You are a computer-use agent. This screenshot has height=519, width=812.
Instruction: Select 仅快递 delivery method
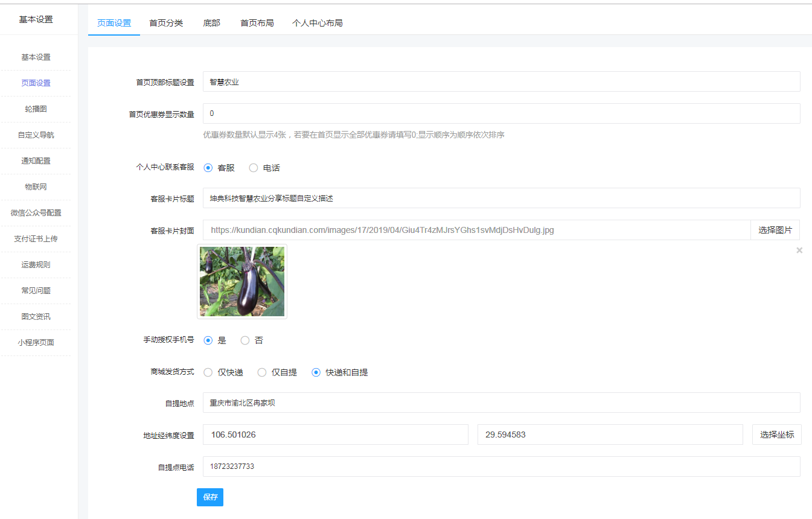(208, 372)
